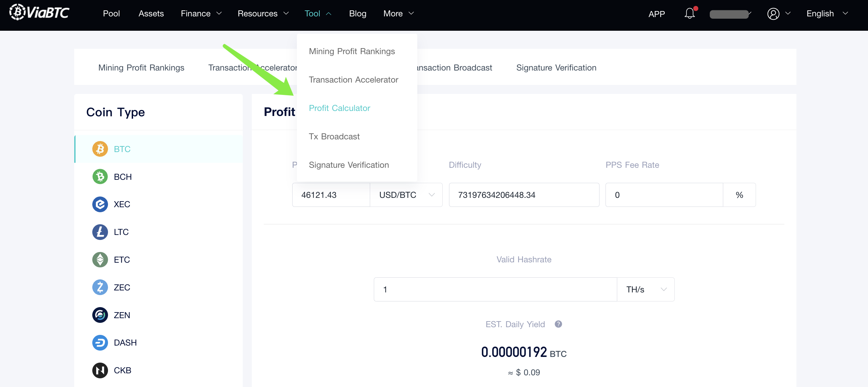
Task: Select the Profit Calculator menu item
Action: tap(339, 108)
